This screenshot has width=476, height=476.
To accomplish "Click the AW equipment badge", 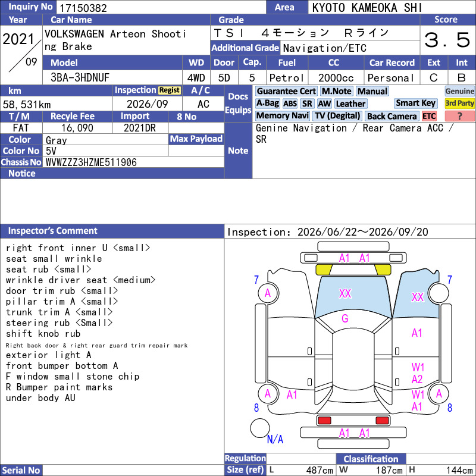I will [324, 104].
